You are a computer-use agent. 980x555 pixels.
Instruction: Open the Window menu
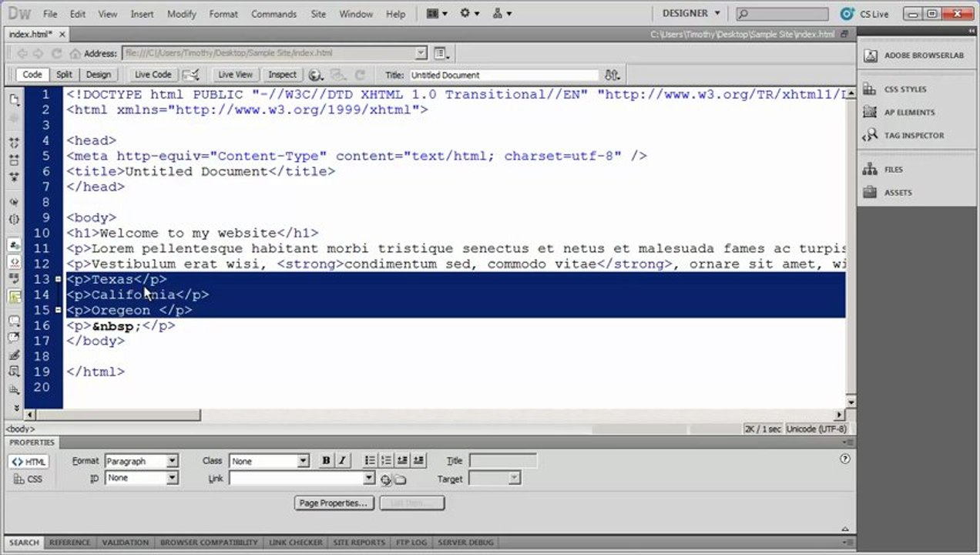click(x=356, y=14)
